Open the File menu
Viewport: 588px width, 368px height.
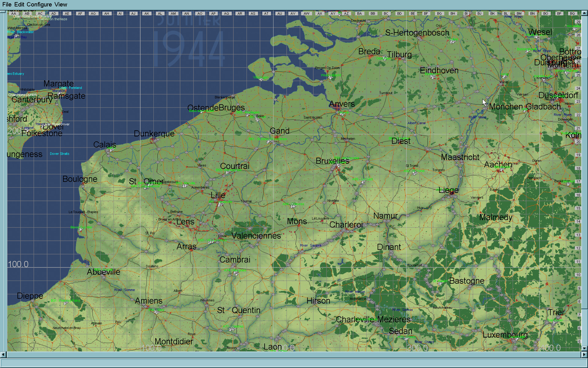click(x=7, y=4)
